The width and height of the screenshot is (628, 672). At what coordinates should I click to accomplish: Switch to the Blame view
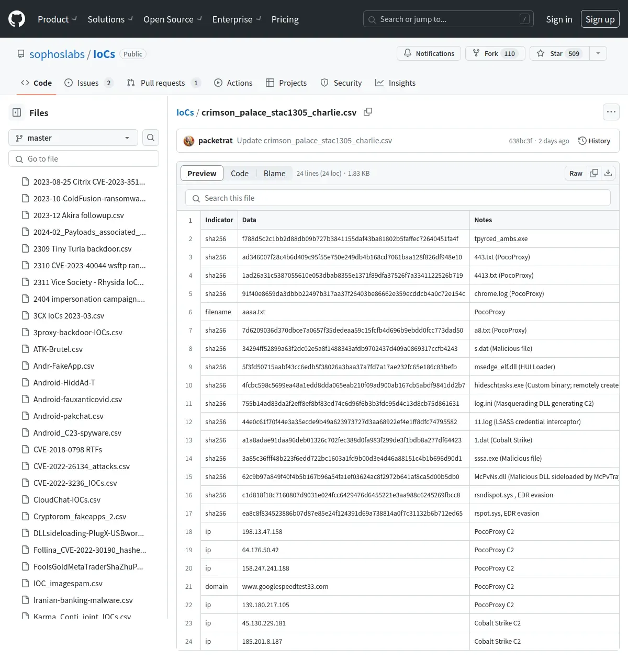tap(274, 173)
